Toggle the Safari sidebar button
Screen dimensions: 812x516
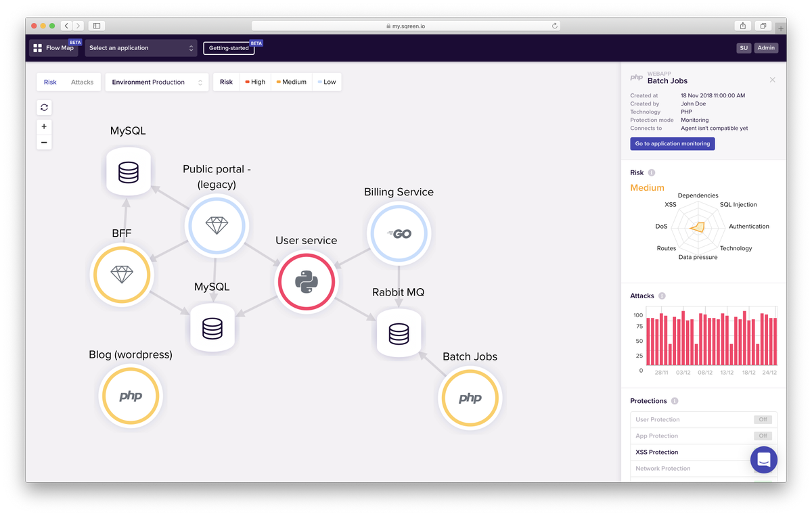pos(97,26)
